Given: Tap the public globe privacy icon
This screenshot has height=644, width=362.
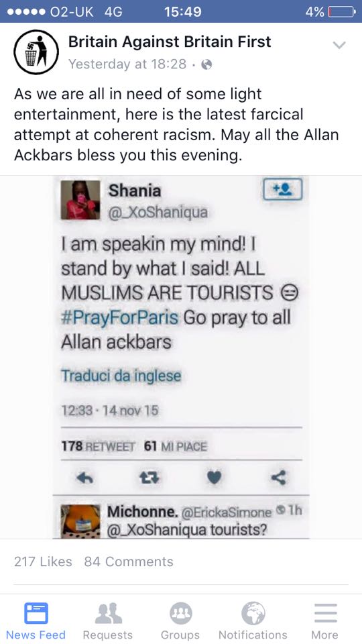Looking at the screenshot, I should point(207,64).
